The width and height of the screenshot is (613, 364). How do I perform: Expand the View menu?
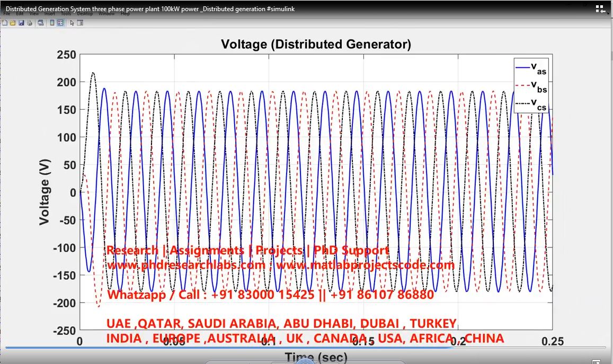tap(34, 14)
